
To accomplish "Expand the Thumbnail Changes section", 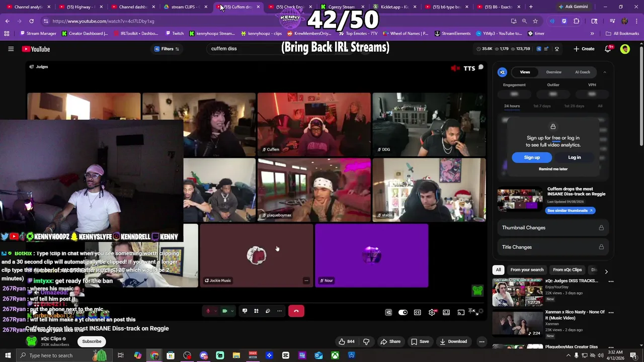I will tap(553, 228).
